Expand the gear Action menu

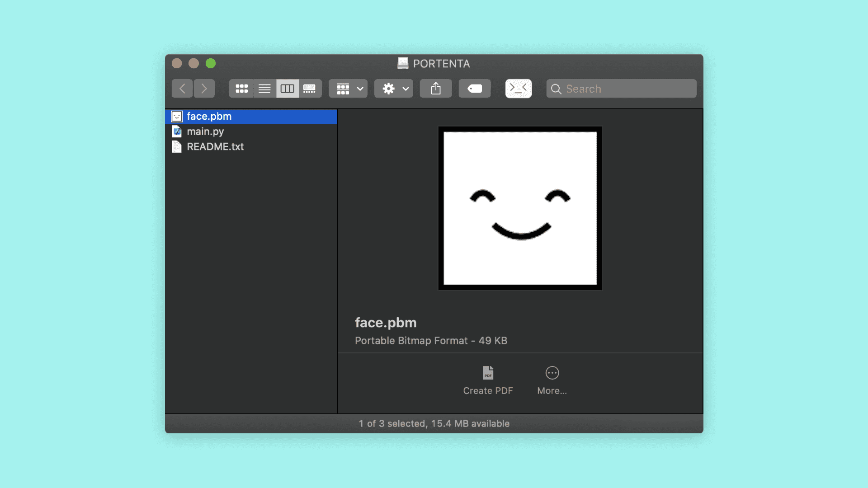tap(389, 89)
